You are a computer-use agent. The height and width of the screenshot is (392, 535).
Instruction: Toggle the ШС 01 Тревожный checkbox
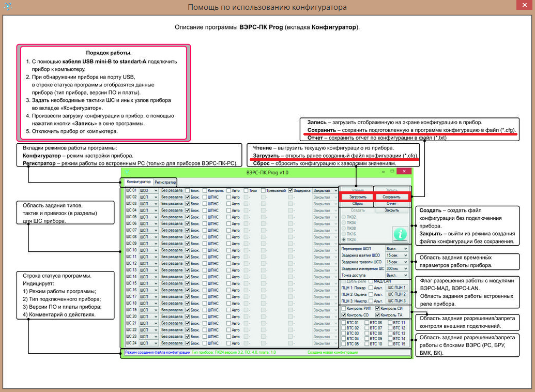click(263, 190)
